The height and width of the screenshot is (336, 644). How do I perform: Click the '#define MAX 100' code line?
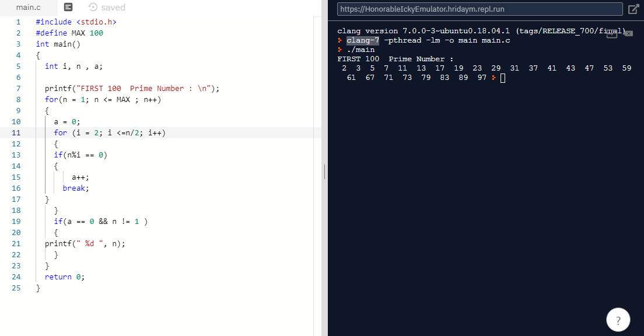point(69,33)
